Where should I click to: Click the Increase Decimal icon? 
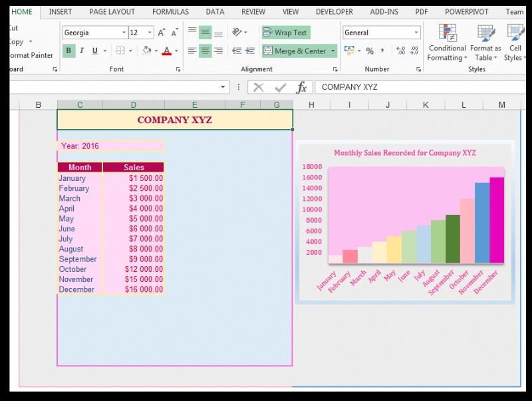coord(401,51)
